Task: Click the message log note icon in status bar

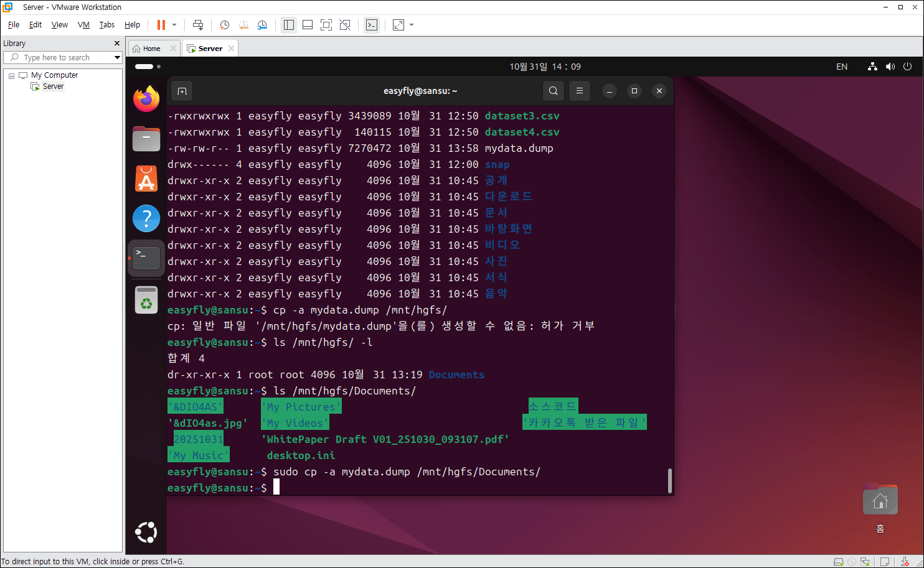Action: coord(885,562)
